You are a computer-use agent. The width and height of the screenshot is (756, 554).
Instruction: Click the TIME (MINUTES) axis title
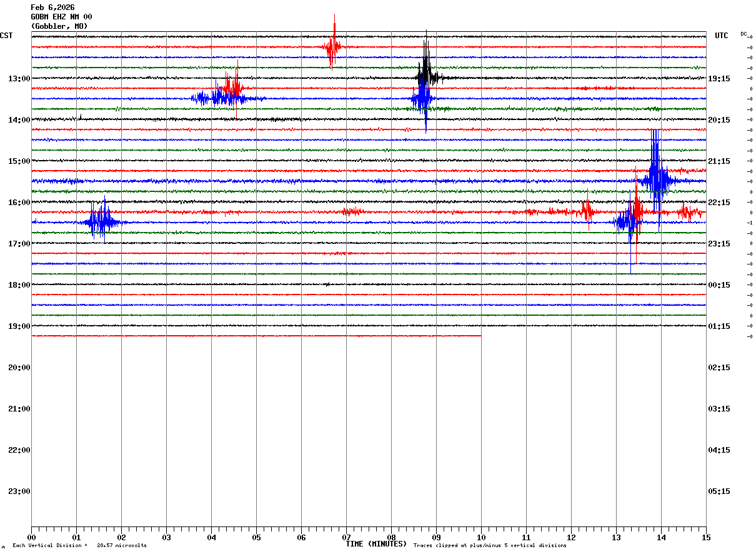[x=376, y=544]
